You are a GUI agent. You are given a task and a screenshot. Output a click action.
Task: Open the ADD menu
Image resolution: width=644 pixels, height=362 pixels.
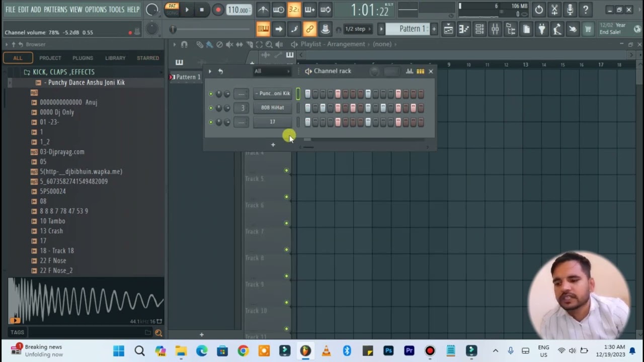tap(36, 10)
